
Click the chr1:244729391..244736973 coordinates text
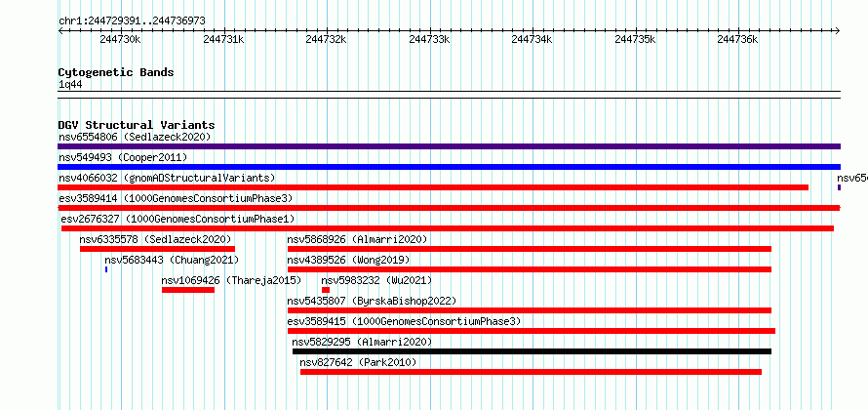click(132, 21)
